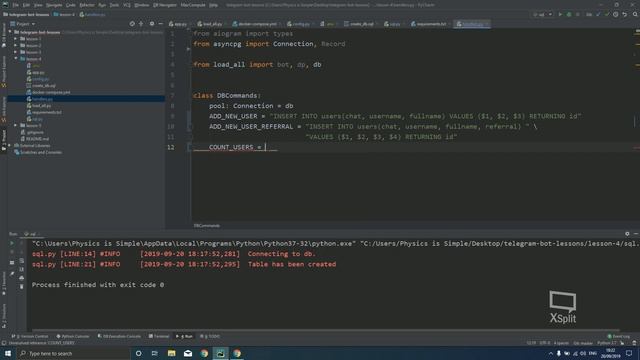Switch to the app.py editor tab
The width and height of the screenshot is (640, 360).
(x=178, y=24)
